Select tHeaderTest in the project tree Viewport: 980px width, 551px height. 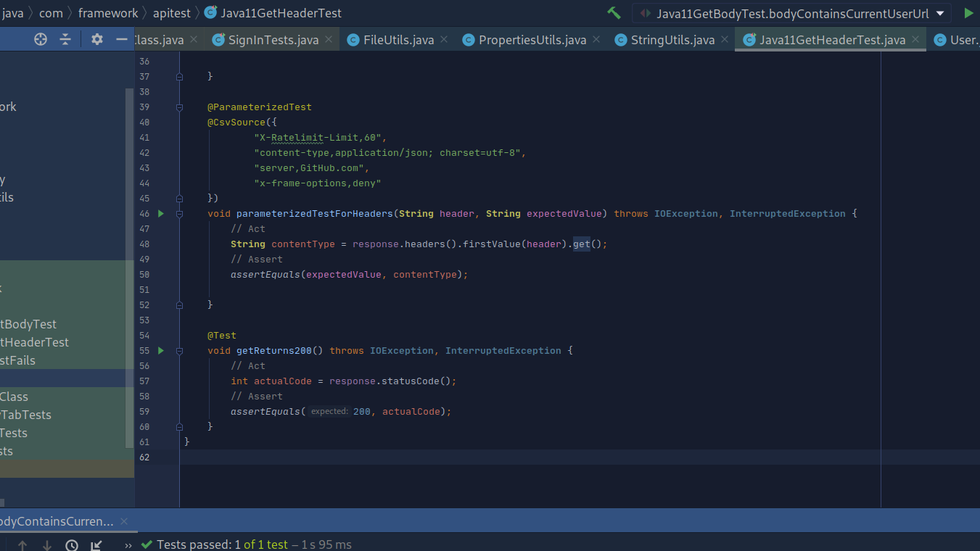pyautogui.click(x=34, y=342)
